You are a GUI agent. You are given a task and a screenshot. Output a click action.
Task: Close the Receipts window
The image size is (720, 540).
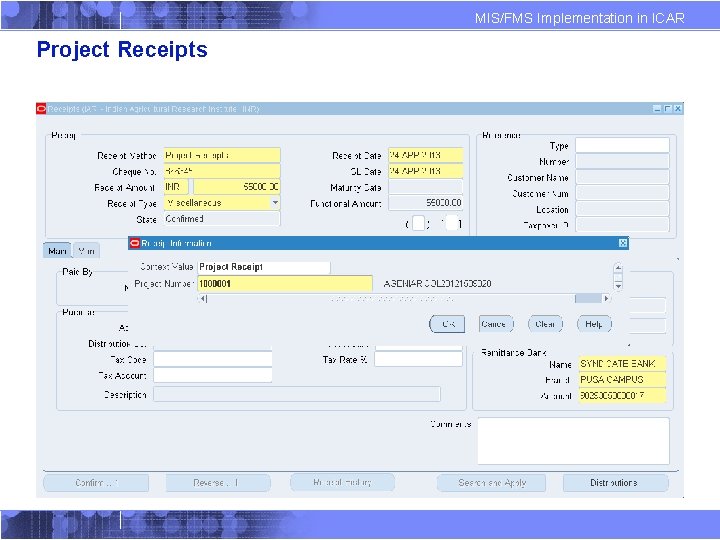coord(678,109)
